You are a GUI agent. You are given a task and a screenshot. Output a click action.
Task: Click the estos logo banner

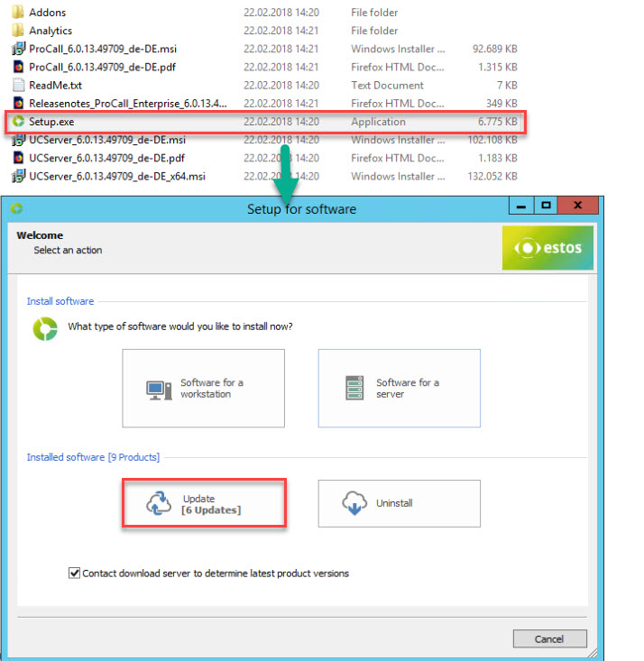[x=547, y=248]
